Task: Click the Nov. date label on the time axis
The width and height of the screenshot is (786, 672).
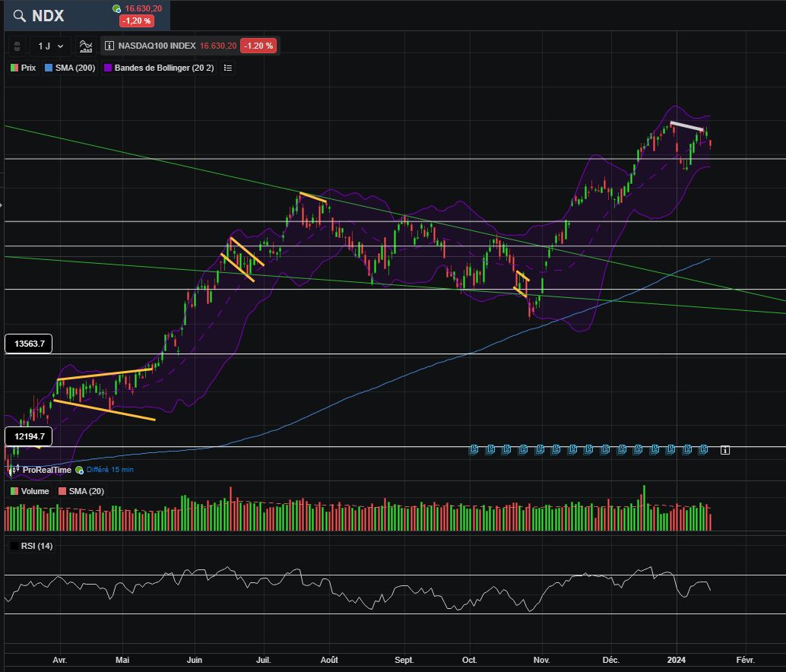Action: [x=541, y=660]
